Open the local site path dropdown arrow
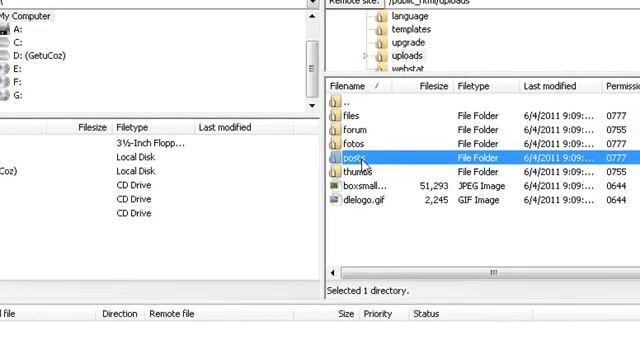Screen dimensions: 640x360 [x=313, y=2]
